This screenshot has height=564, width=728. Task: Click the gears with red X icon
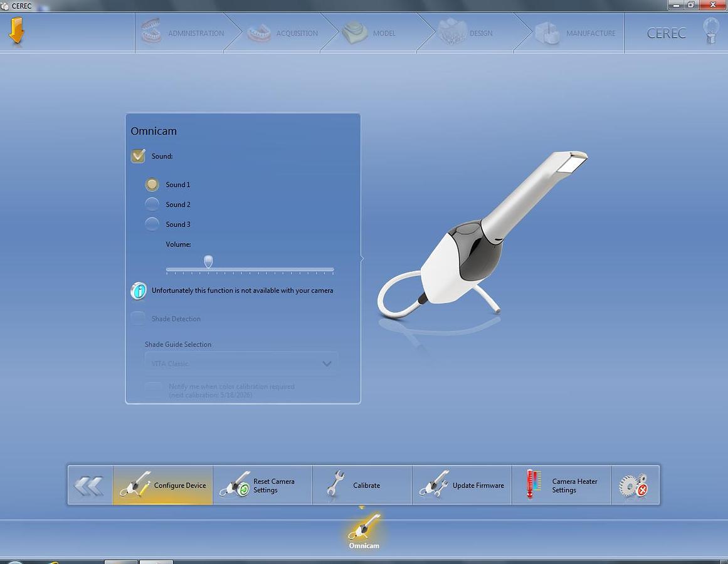(x=634, y=486)
